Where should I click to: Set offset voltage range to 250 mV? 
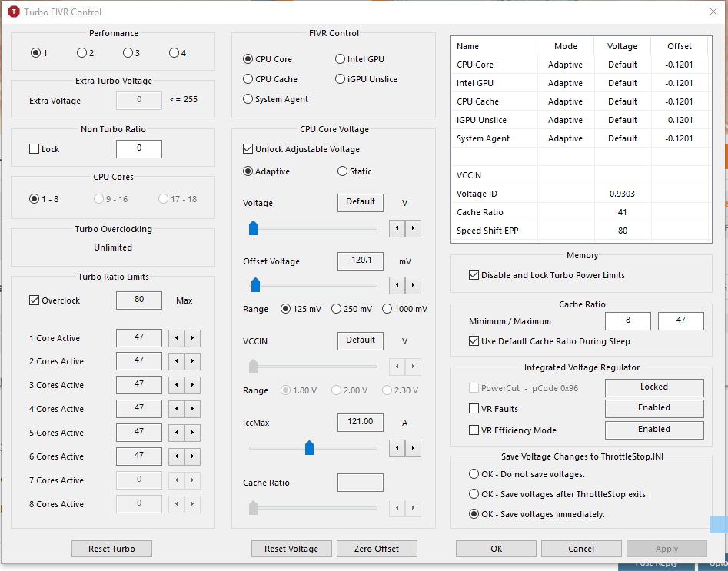(352, 309)
